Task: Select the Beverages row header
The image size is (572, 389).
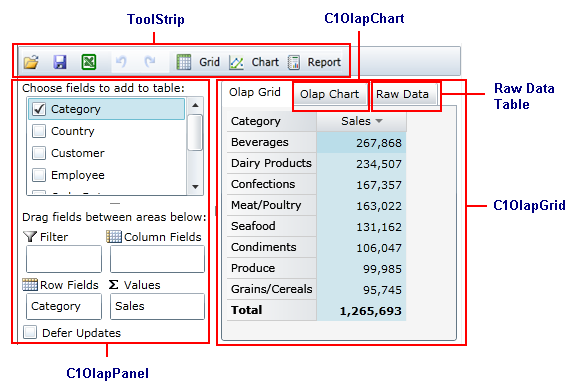Action: [271, 142]
